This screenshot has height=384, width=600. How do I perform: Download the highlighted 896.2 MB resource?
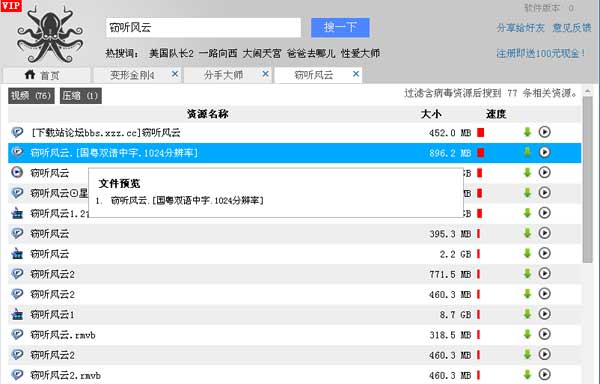(x=527, y=152)
